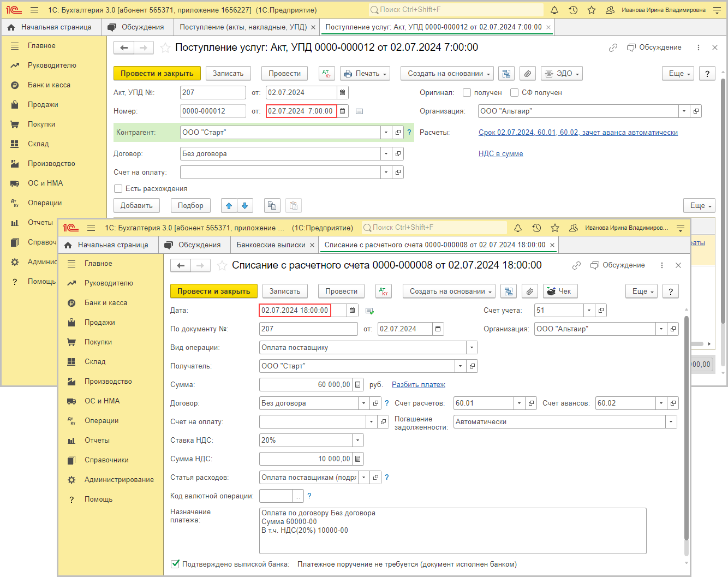Viewport: 728px width, 577px height.
Task: Add bottom window document to favorites star
Action: coord(222,266)
